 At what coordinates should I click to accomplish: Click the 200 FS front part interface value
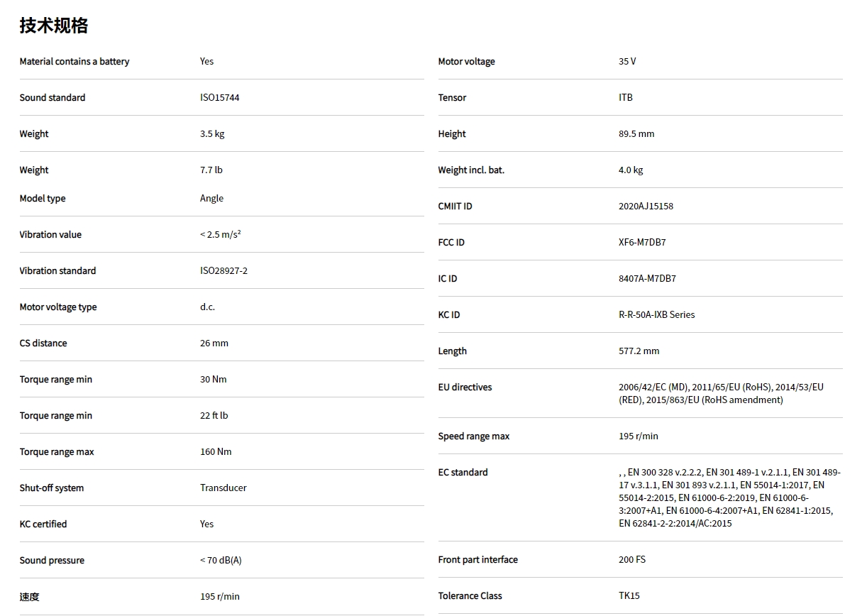(x=631, y=560)
